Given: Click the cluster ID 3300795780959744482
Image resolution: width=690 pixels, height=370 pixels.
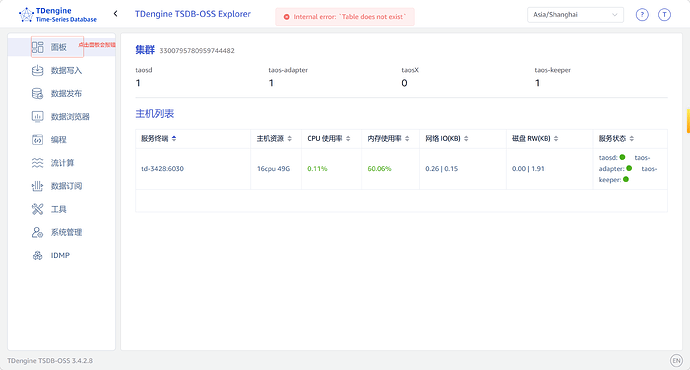Looking at the screenshot, I should click(x=197, y=51).
